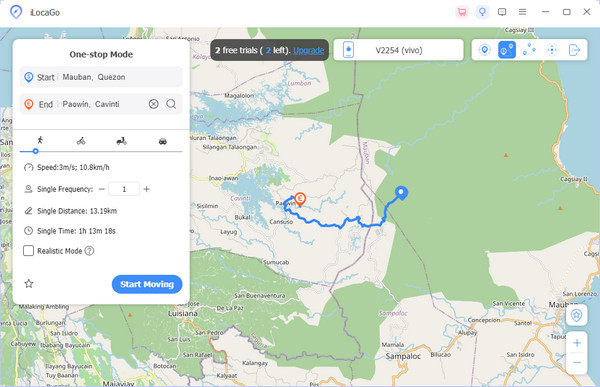Select the multi-stop route mode icon

[529, 50]
